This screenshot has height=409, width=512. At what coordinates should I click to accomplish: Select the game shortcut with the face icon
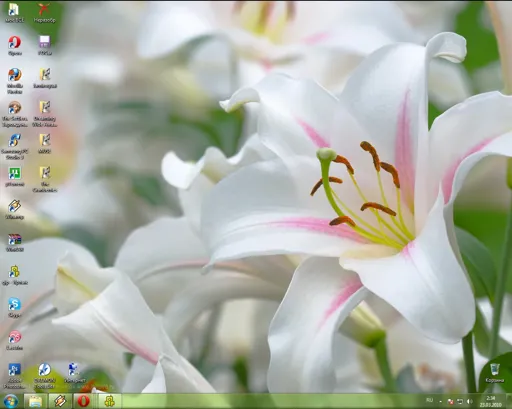point(14,113)
